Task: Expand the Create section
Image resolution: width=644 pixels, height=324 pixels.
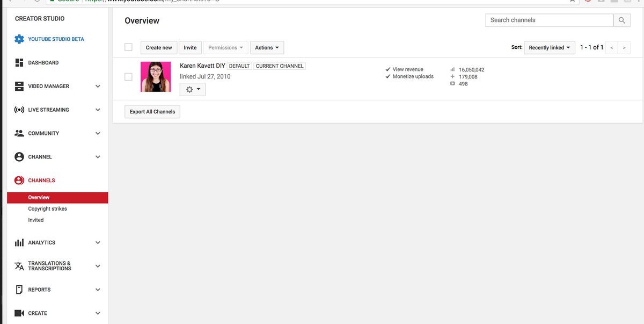Action: click(98, 313)
